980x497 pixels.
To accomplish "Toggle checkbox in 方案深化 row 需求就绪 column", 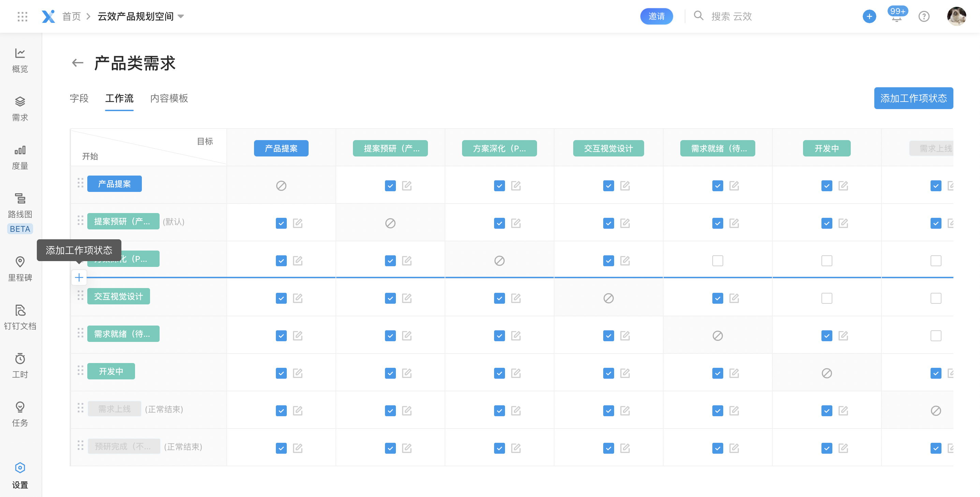I will pyautogui.click(x=717, y=260).
